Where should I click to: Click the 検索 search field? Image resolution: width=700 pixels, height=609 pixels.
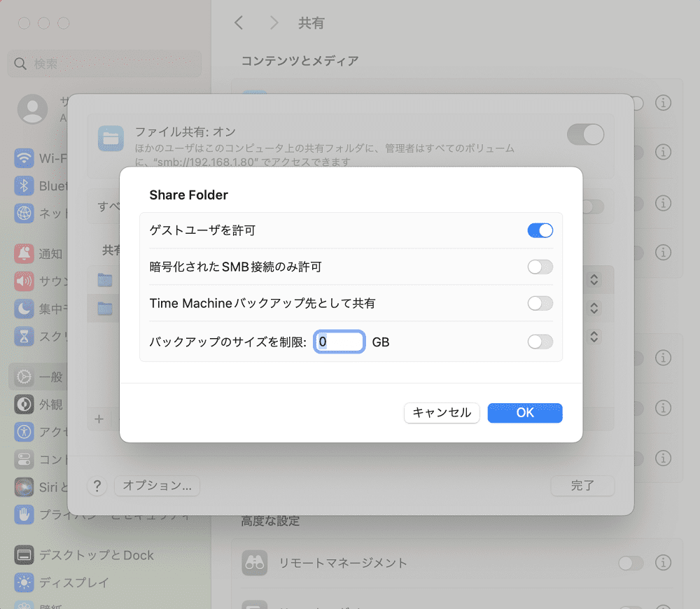click(x=104, y=64)
